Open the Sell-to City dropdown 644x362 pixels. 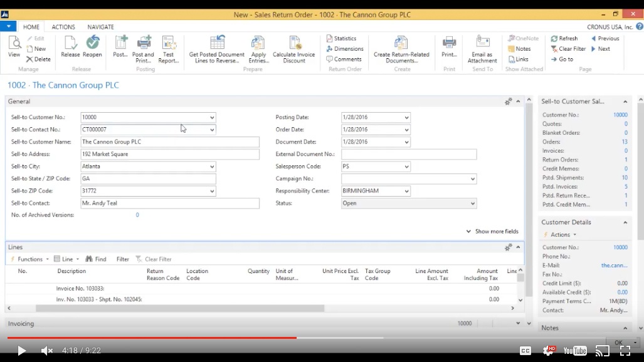point(212,167)
